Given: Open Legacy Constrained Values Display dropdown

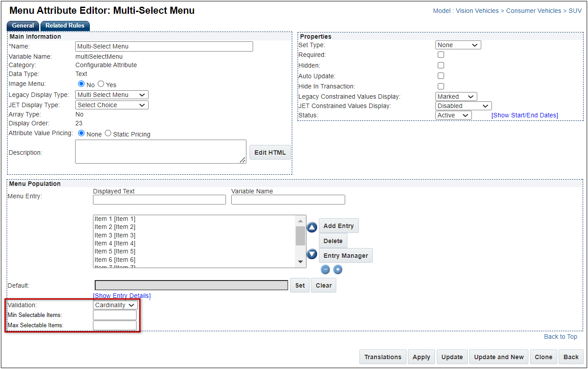Looking at the screenshot, I should tap(456, 96).
